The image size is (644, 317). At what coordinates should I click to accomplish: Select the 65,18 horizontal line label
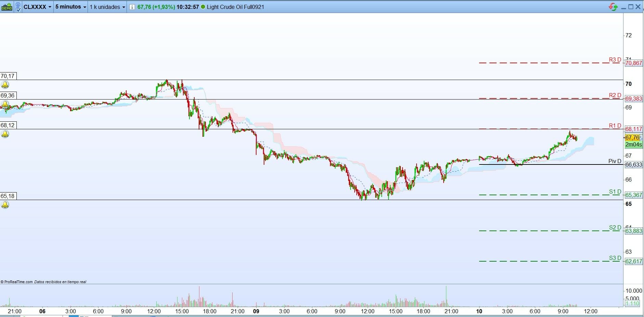(x=8, y=196)
